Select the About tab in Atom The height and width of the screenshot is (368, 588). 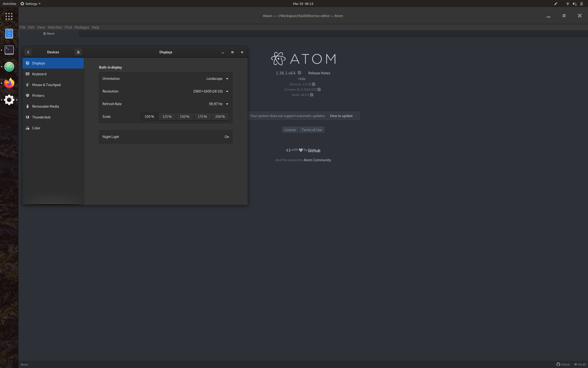pyautogui.click(x=49, y=34)
